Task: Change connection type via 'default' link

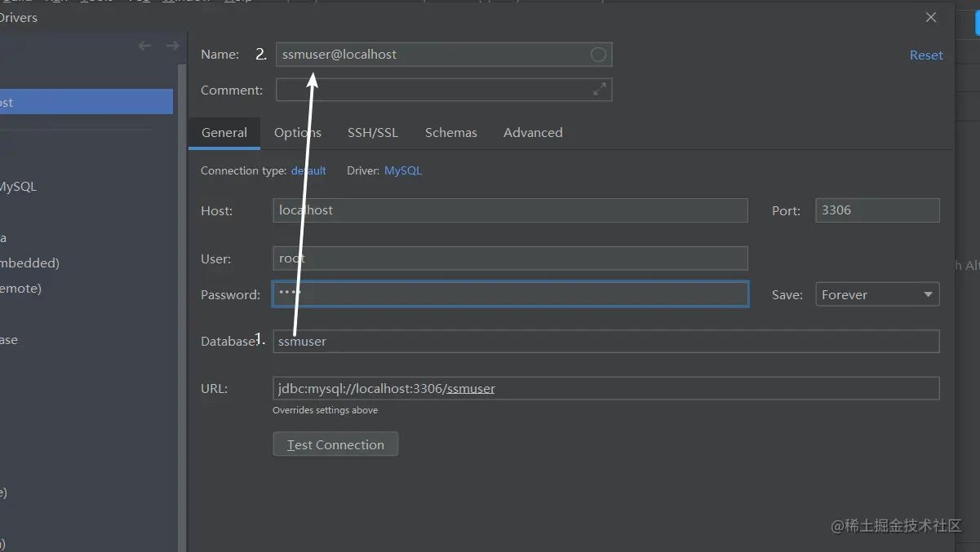Action: click(308, 170)
